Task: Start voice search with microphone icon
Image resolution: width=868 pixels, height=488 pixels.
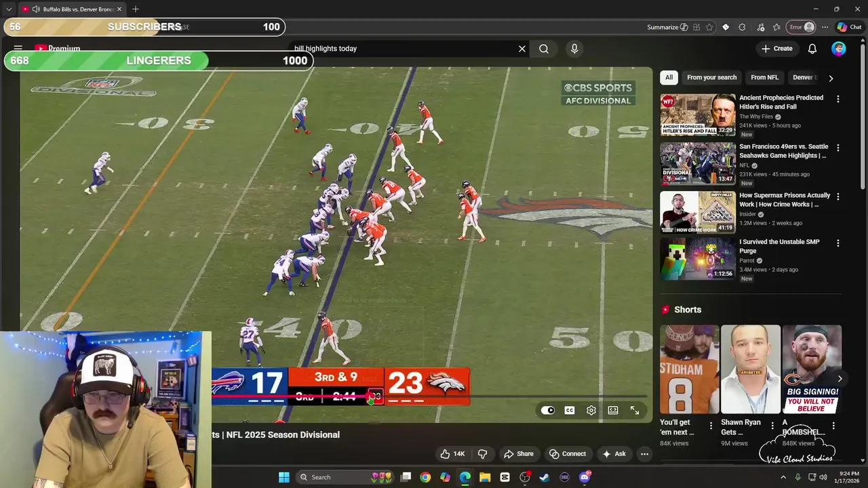Action: click(x=574, y=49)
